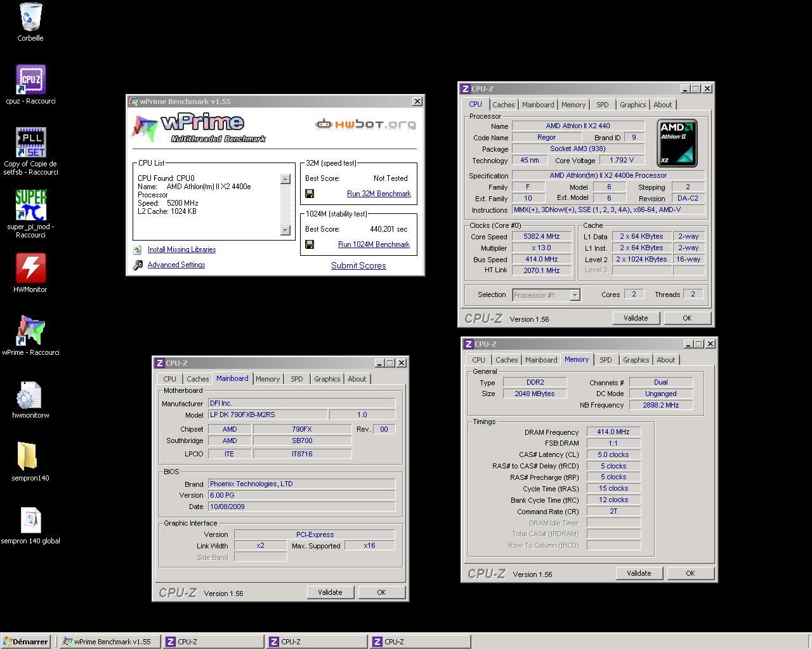Click the up arrow of the CPU List scrollbar
Viewport: 812px width, 650px height.
285,179
